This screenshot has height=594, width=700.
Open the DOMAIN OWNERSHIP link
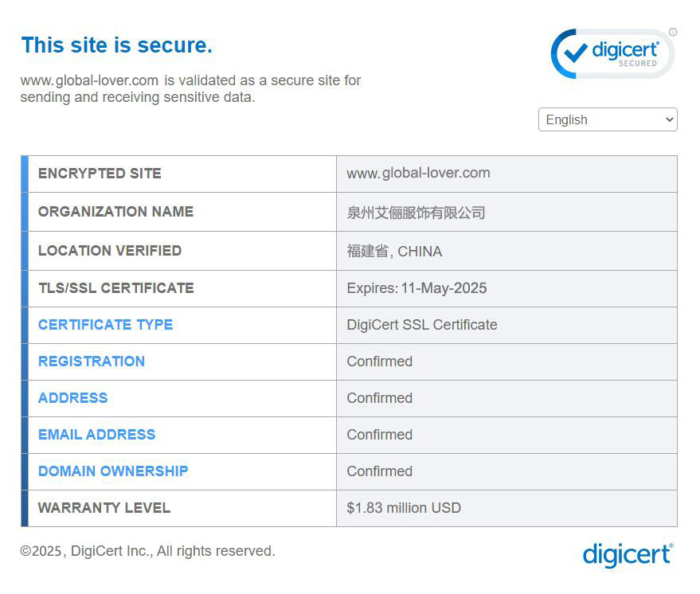(x=113, y=471)
